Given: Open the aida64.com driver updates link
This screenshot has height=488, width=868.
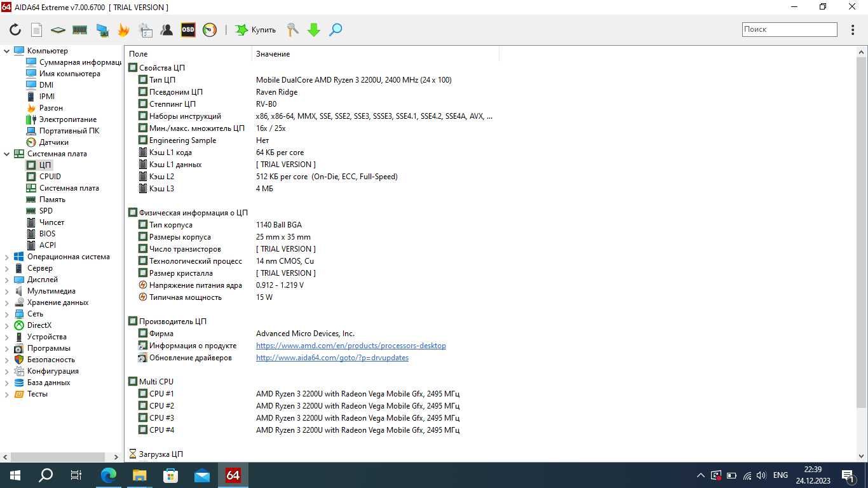Looking at the screenshot, I should [x=332, y=358].
